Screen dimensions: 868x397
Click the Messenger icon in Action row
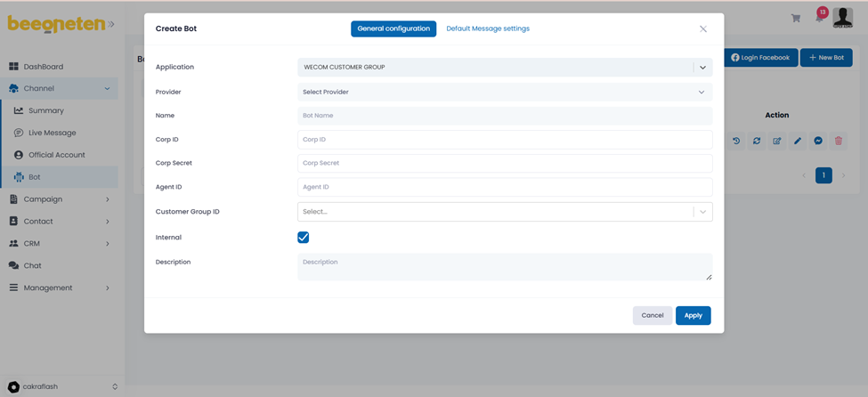(x=818, y=141)
